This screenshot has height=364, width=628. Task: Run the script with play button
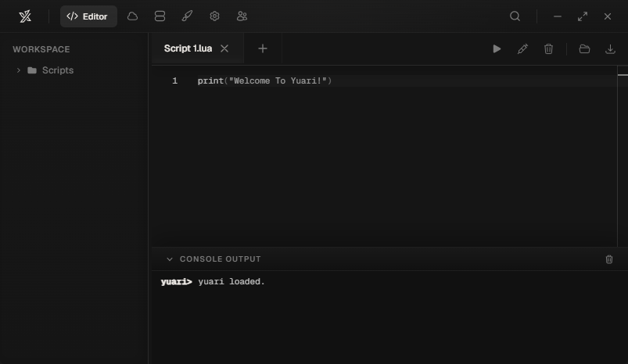point(497,48)
